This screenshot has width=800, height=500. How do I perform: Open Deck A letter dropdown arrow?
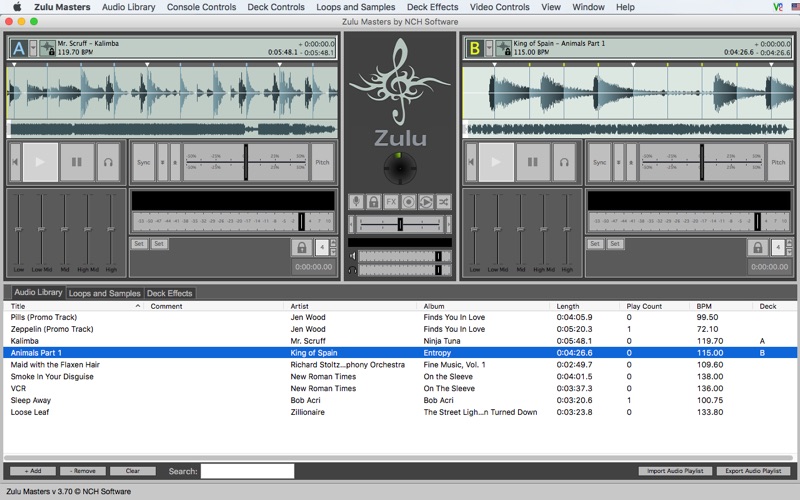point(33,48)
